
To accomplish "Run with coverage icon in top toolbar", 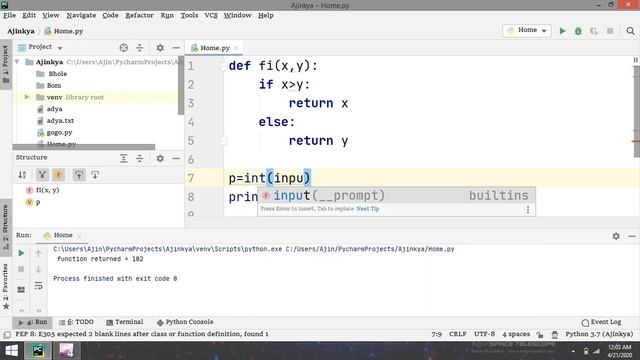I will [594, 31].
